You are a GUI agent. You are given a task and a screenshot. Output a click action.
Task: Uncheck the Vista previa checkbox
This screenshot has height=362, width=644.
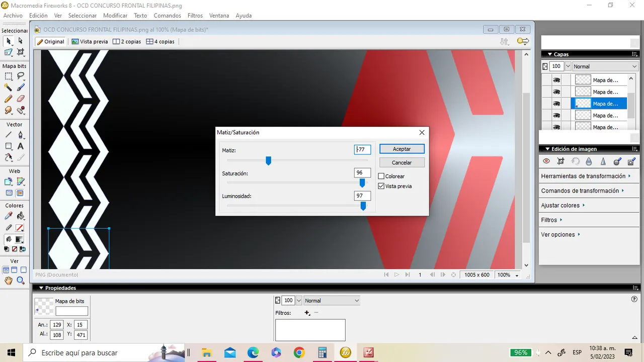coord(381,186)
